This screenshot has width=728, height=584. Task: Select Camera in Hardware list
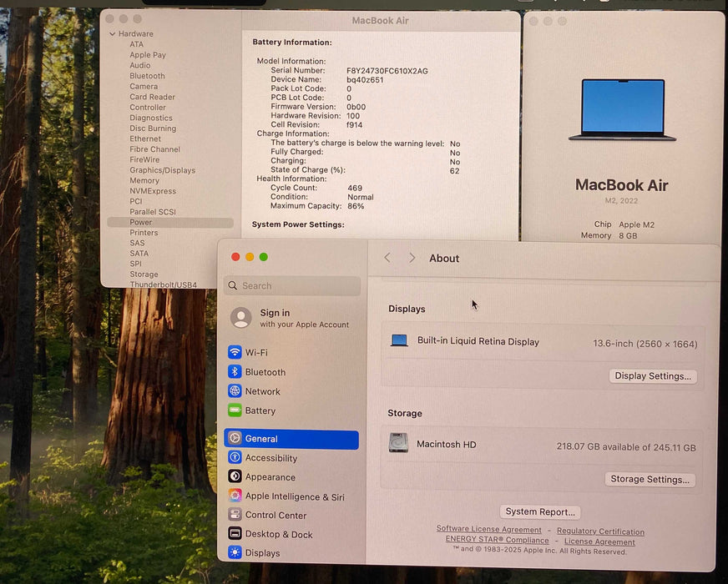[x=144, y=86]
